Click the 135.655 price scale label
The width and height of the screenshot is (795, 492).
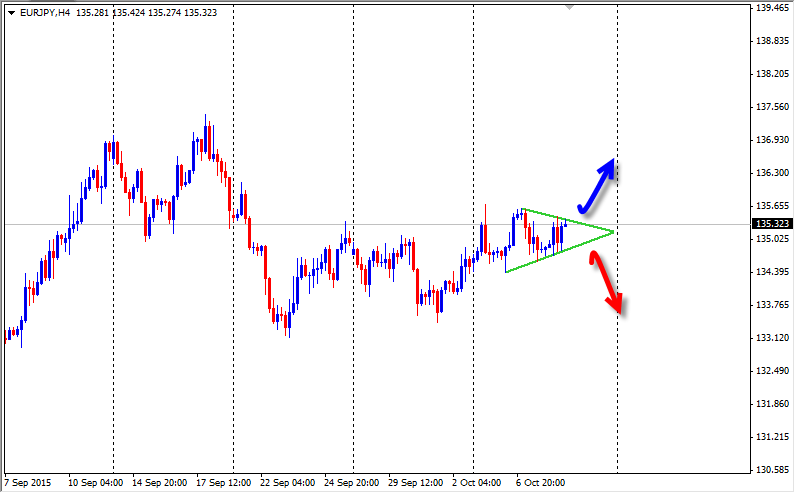(772, 205)
